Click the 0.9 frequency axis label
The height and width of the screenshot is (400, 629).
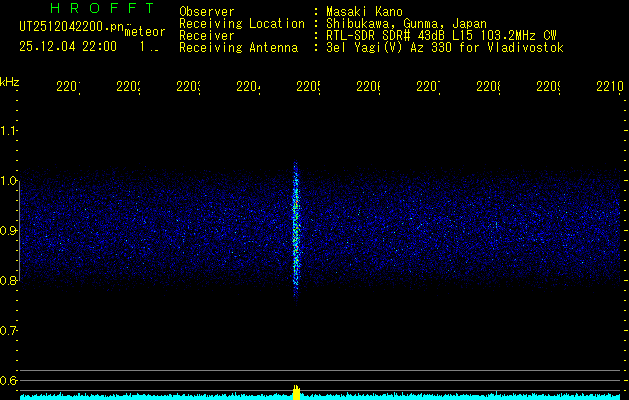click(x=9, y=231)
